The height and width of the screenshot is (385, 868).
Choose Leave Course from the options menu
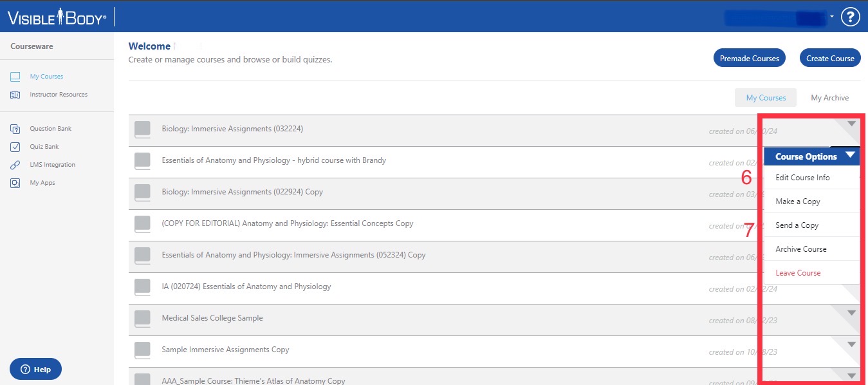[x=798, y=272]
